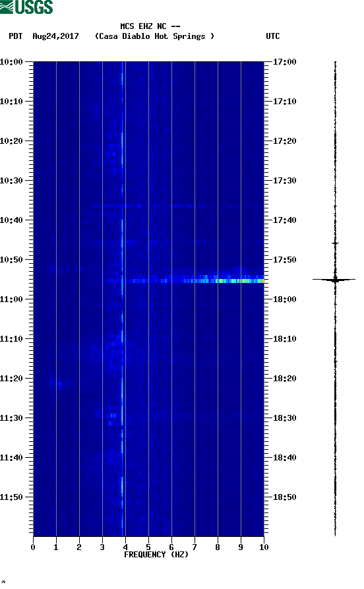
Task: Click the 17:20 UTC time label
Action: click(285, 141)
